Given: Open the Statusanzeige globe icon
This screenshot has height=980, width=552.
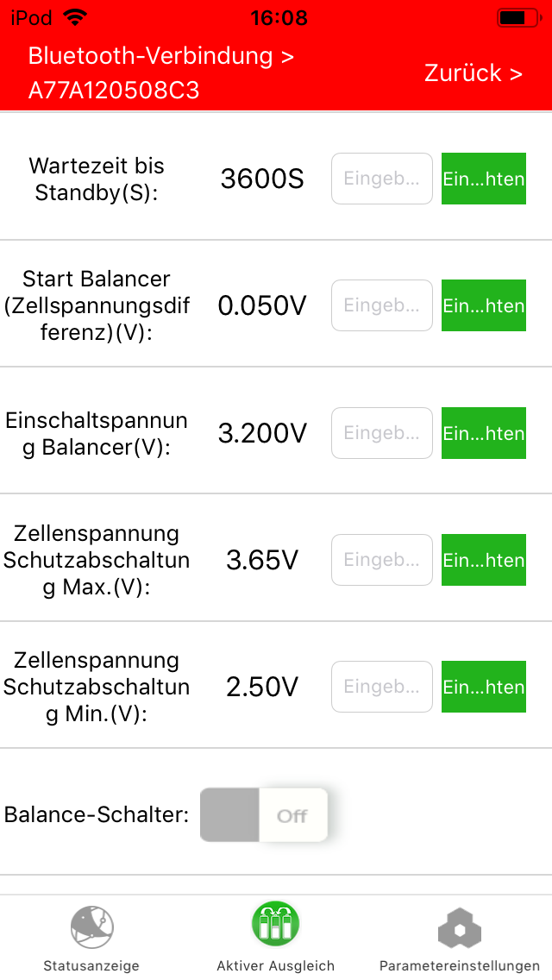Looking at the screenshot, I should (x=91, y=927).
